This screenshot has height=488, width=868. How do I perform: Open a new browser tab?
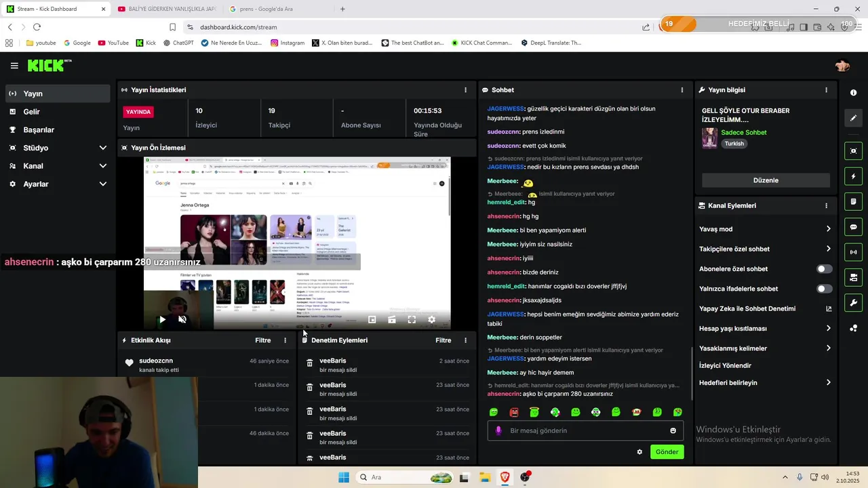[342, 9]
